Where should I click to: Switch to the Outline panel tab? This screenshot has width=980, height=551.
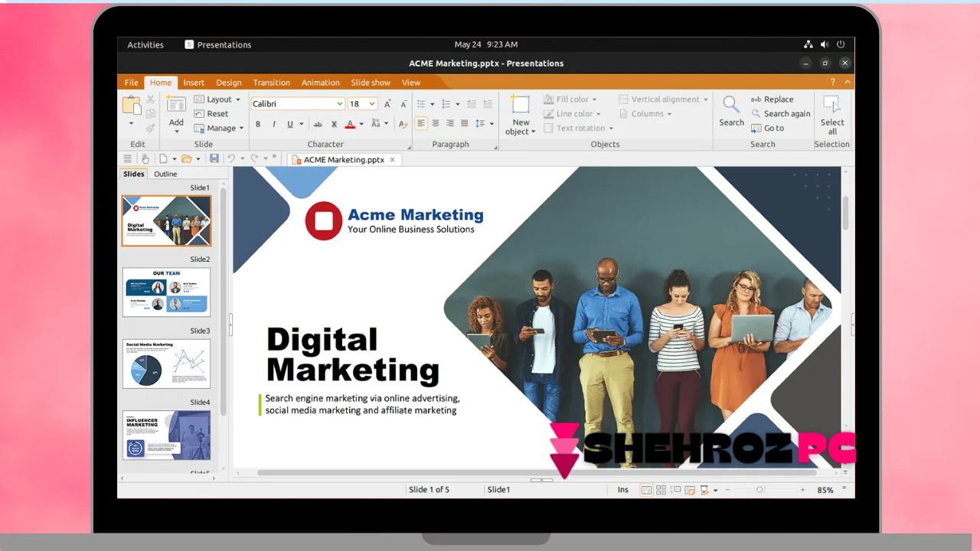165,174
